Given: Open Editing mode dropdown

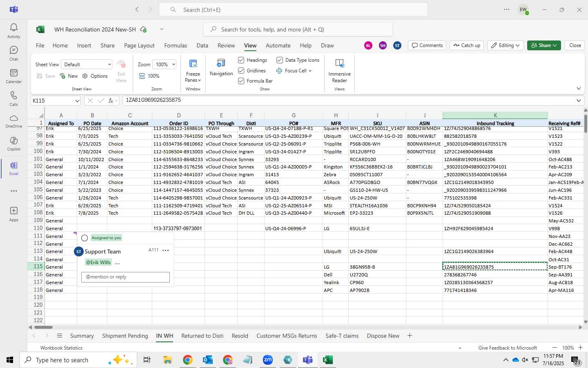Looking at the screenshot, I should (506, 45).
